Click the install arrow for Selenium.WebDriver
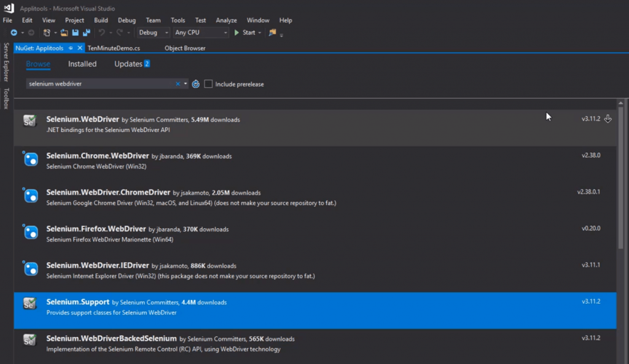The image size is (629, 364). tap(608, 118)
